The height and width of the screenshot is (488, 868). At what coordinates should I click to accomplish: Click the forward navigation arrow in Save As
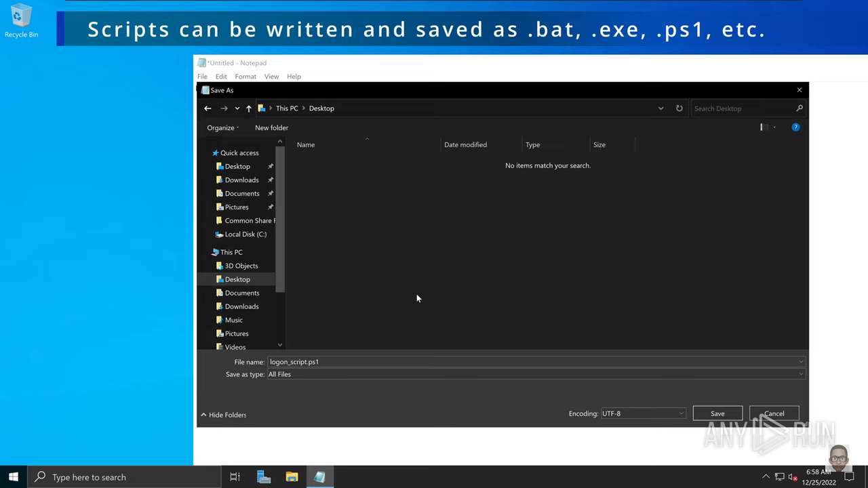tap(224, 108)
